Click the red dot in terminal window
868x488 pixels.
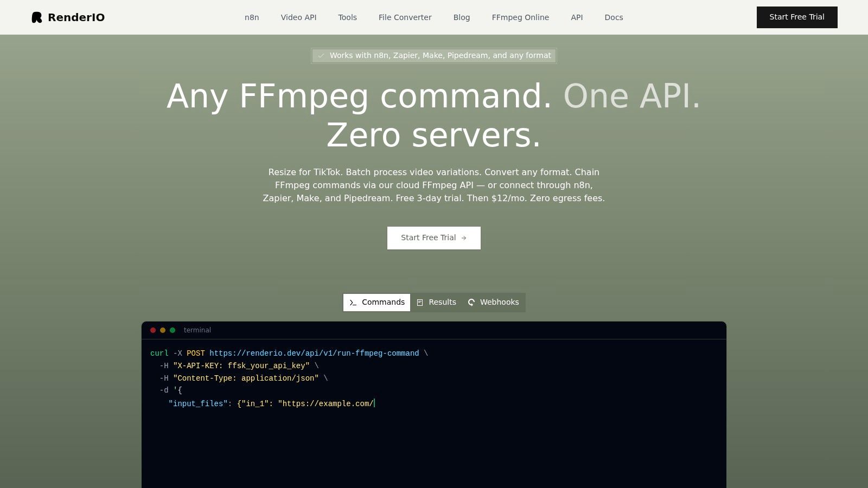153,330
